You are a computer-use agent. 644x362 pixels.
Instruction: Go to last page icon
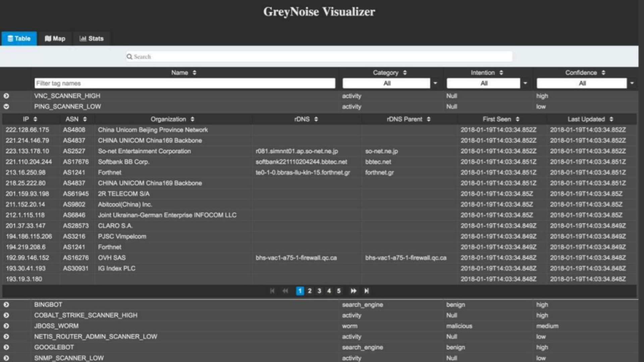click(x=367, y=291)
